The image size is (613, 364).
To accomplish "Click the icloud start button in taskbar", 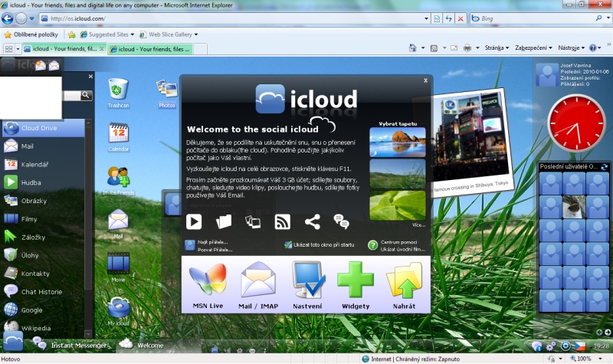I will 13,341.
